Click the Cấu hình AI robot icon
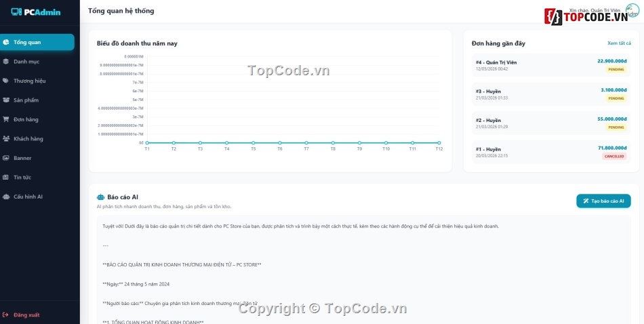This screenshot has width=644, height=324. coord(5,197)
